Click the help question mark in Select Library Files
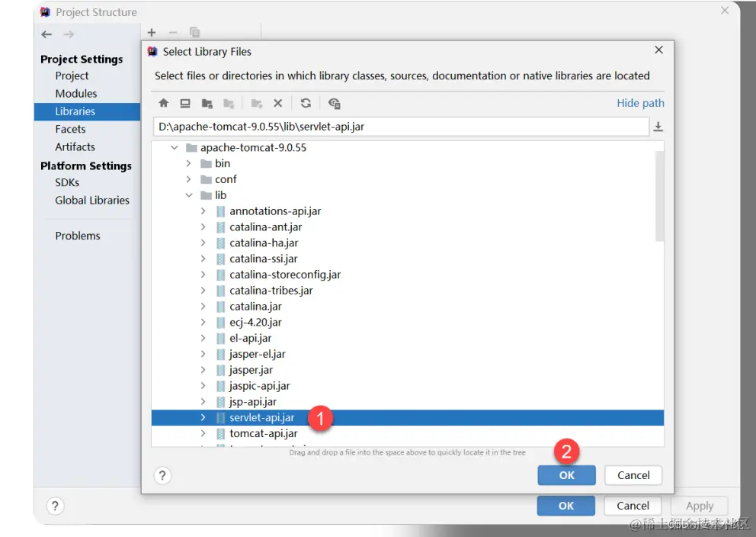Screen dimensions: 756x537 click(x=162, y=476)
